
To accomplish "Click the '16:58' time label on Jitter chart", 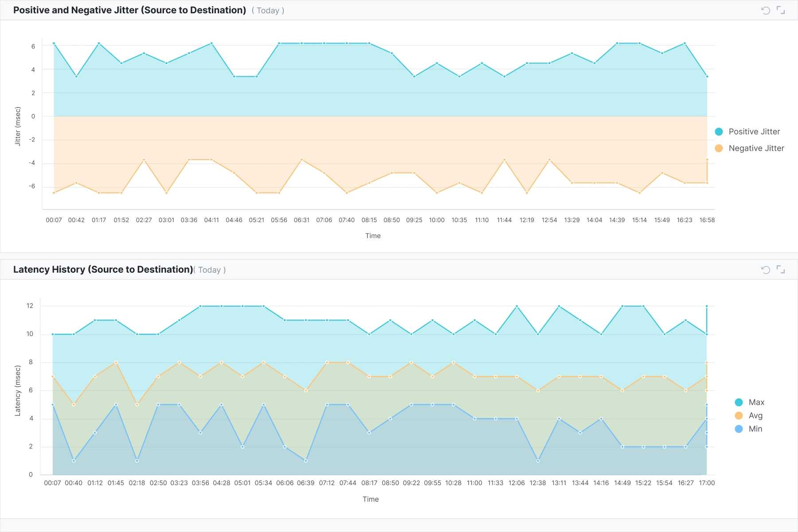I will (x=707, y=220).
